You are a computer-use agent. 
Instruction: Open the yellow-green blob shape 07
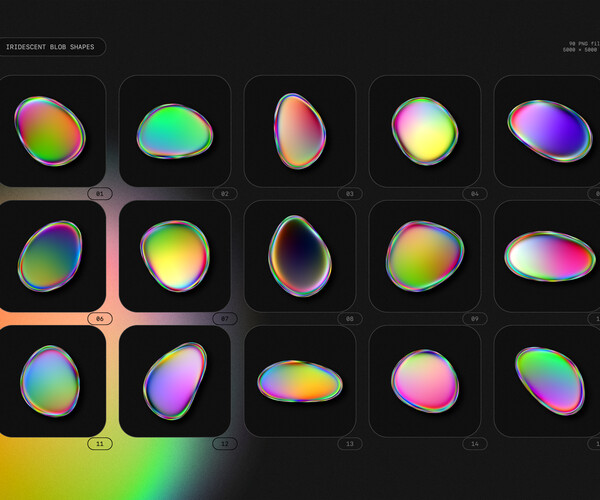point(175,256)
